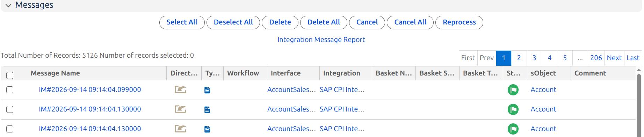Go to First page in pagination
This screenshot has width=644, height=137.
(x=468, y=58)
